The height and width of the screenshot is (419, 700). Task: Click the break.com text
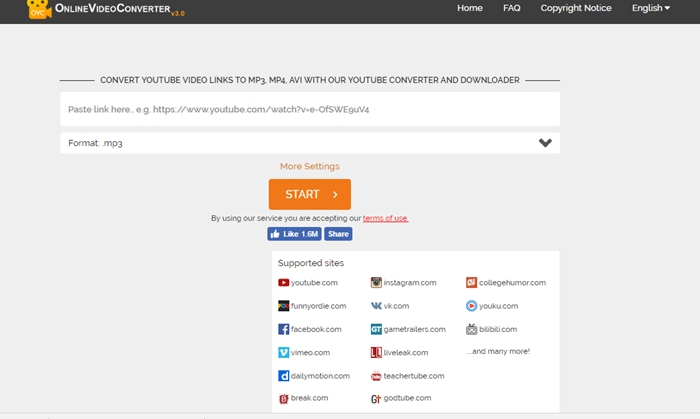[x=309, y=398]
